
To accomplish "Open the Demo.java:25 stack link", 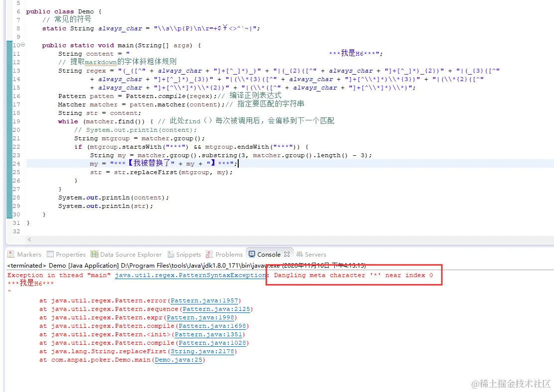I will (x=179, y=360).
